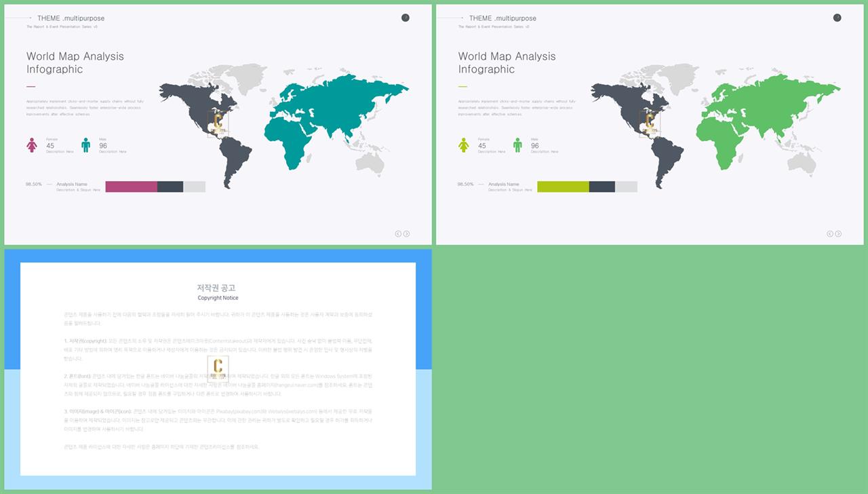Click paragraph starting "3. 이미지(image) & 아이콘(icon)"
Viewport: 868px width, 494px height.
218,420
